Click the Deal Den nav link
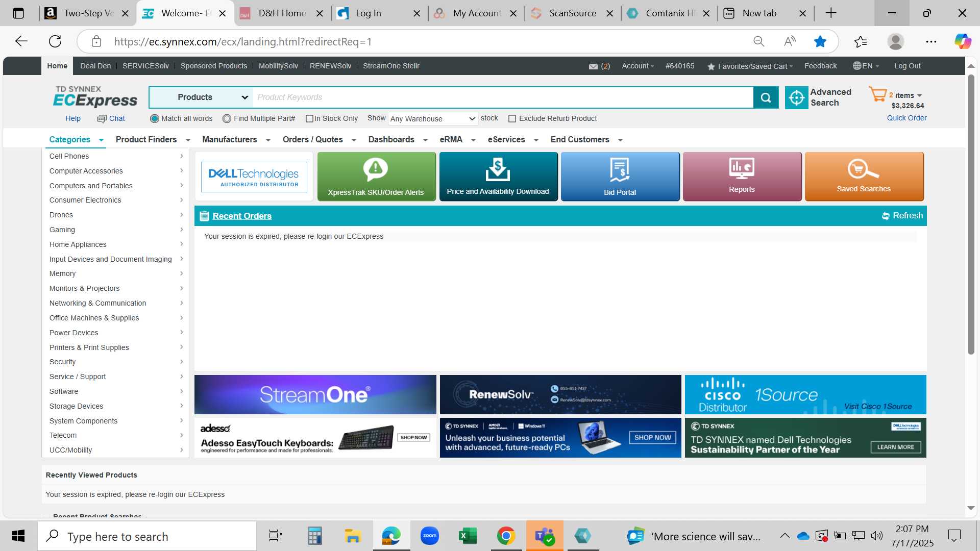Viewport: 980px width, 551px height. pyautogui.click(x=95, y=66)
